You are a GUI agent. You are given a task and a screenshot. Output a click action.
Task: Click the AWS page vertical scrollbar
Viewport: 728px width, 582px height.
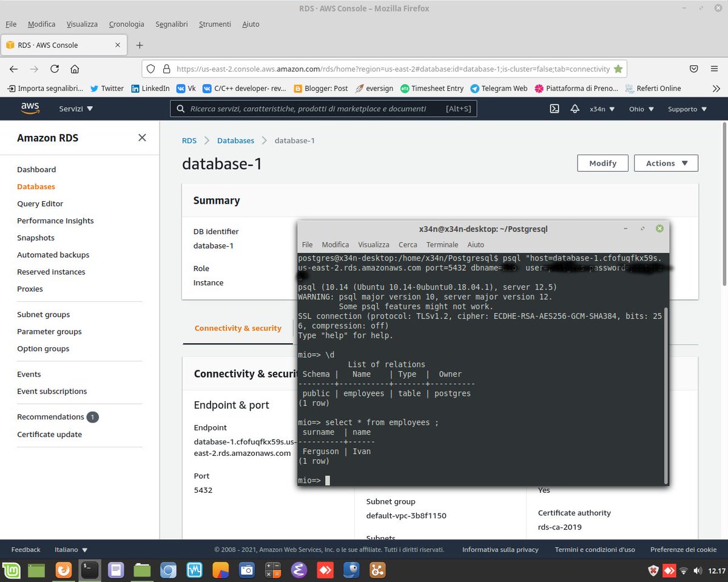724,203
